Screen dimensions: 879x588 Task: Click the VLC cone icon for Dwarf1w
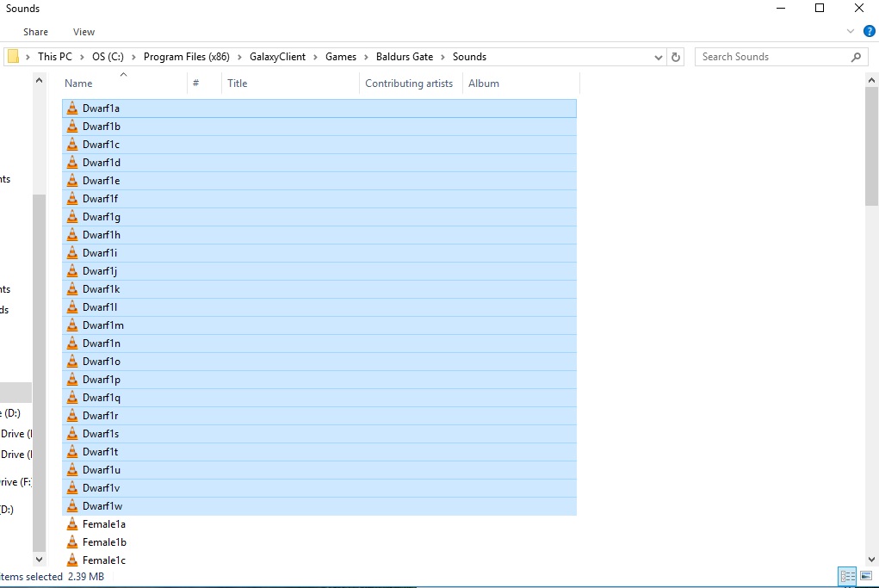(x=72, y=505)
